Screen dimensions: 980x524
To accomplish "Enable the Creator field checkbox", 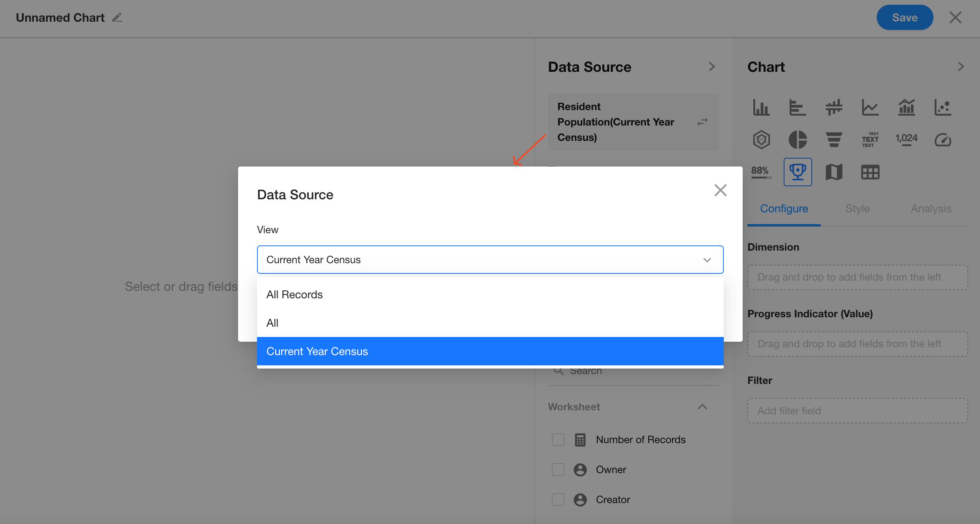I will [558, 500].
